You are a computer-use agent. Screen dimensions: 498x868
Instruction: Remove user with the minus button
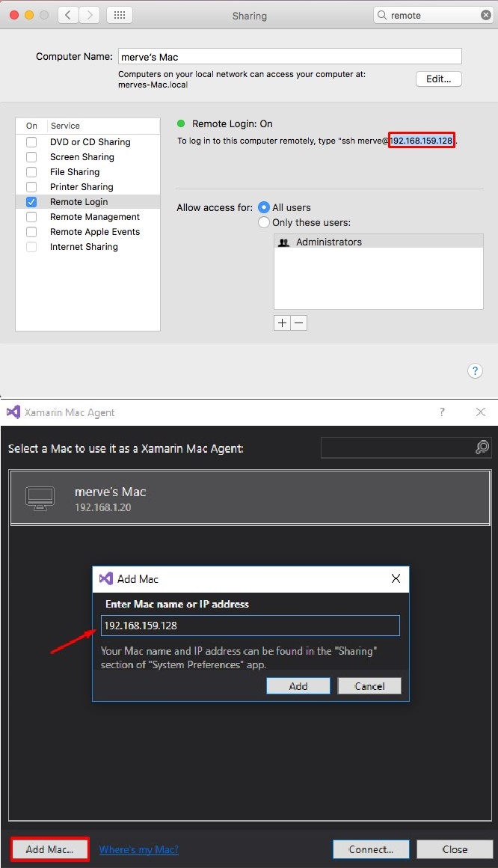tap(299, 323)
